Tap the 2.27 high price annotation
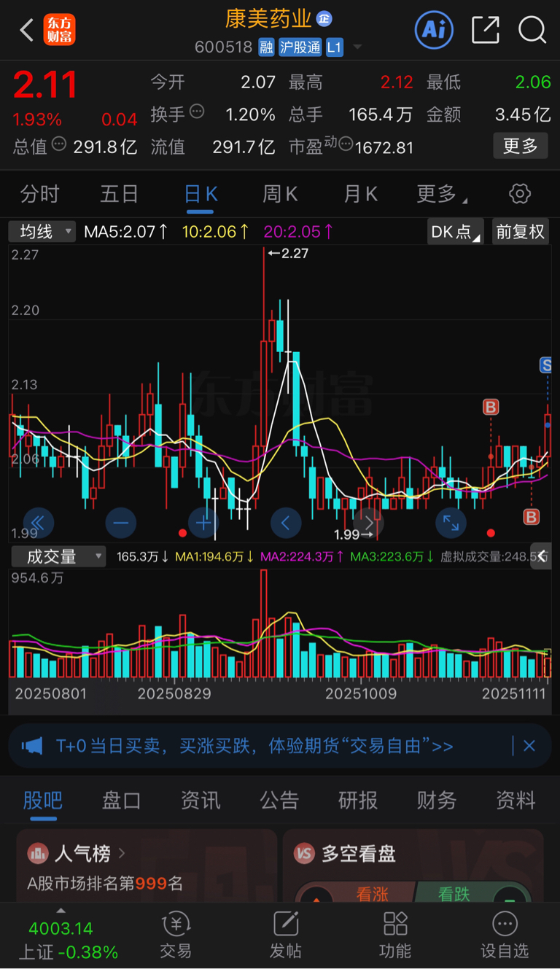The width and height of the screenshot is (560, 969). pos(288,253)
